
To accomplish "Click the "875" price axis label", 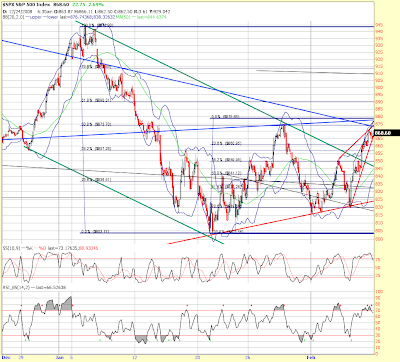I will click(x=379, y=124).
